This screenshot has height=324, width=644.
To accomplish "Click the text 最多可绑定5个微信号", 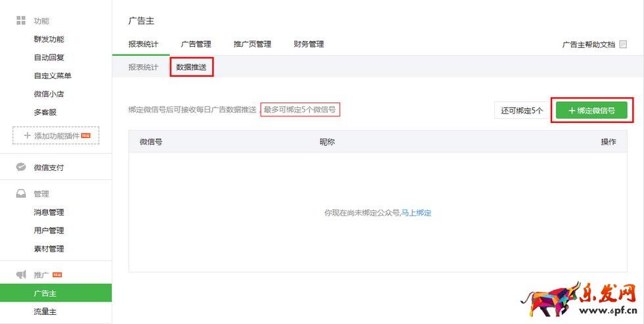I will pyautogui.click(x=300, y=110).
